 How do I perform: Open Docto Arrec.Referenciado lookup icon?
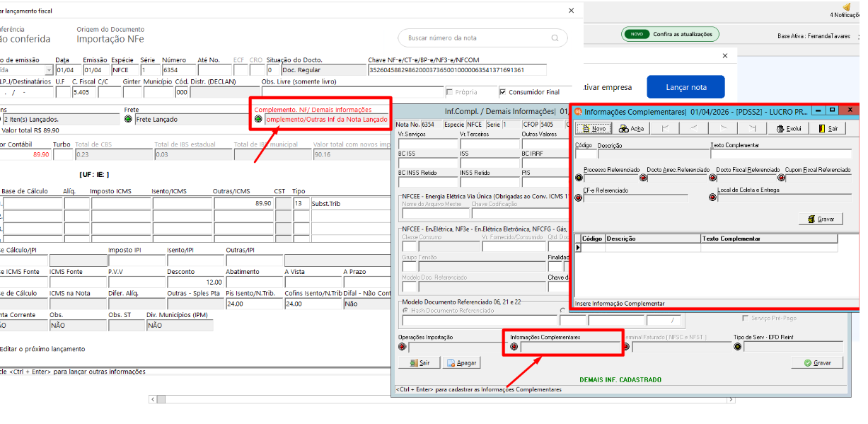point(642,178)
